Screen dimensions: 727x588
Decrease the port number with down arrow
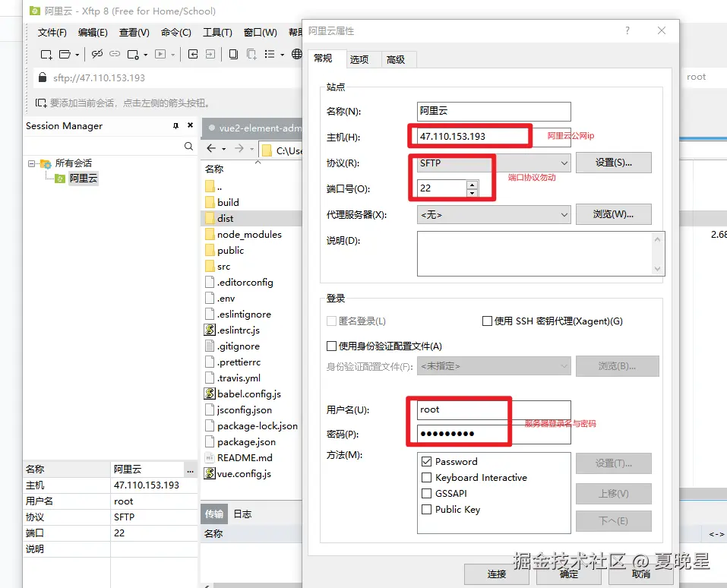pos(472,192)
